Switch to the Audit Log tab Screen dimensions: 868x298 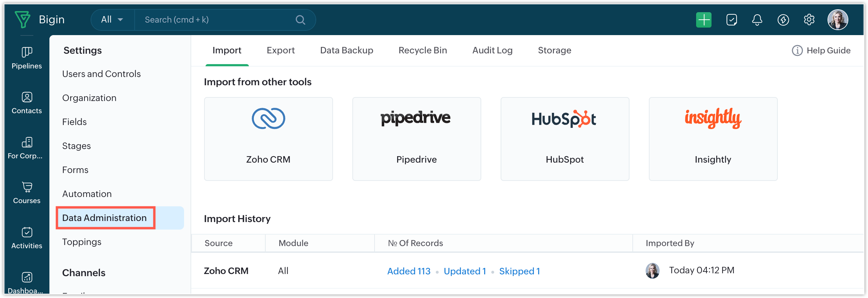point(492,51)
